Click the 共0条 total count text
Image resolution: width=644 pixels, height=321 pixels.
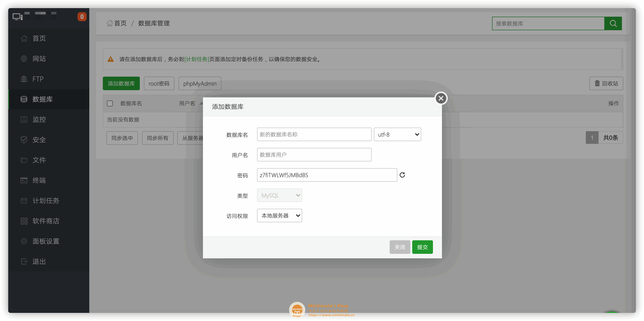(x=610, y=138)
